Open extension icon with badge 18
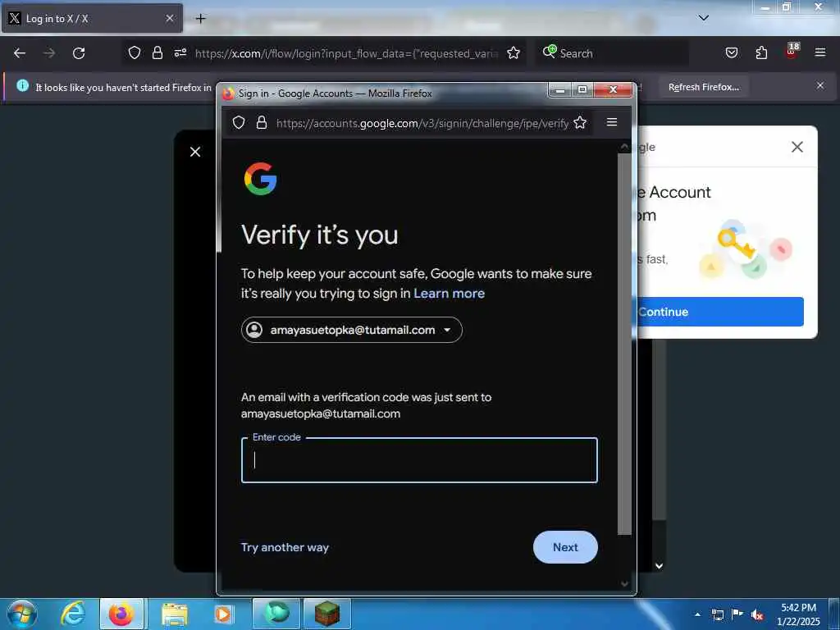The width and height of the screenshot is (840, 630). (792, 52)
